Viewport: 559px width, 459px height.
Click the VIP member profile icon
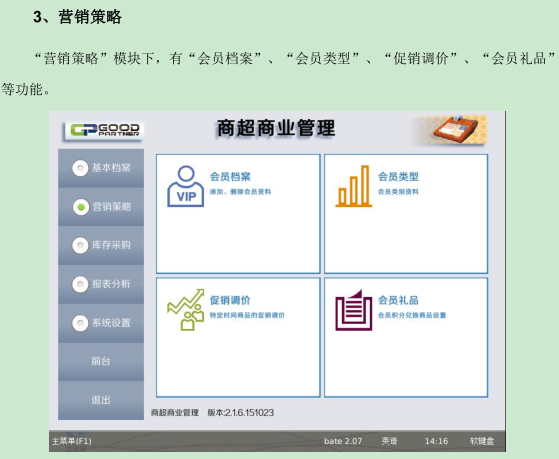click(186, 186)
